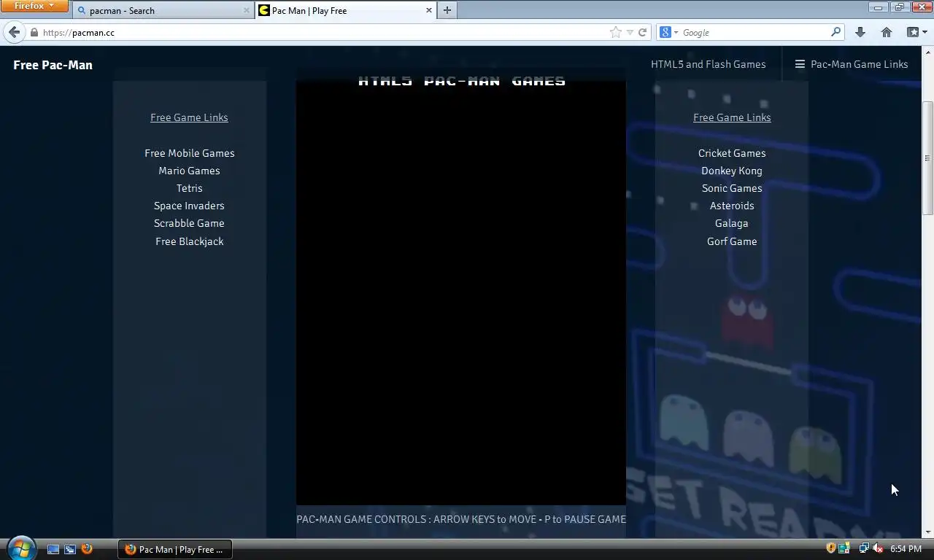Image resolution: width=934 pixels, height=560 pixels.
Task: Open HTML5 and Flash Games menu
Action: pos(708,64)
